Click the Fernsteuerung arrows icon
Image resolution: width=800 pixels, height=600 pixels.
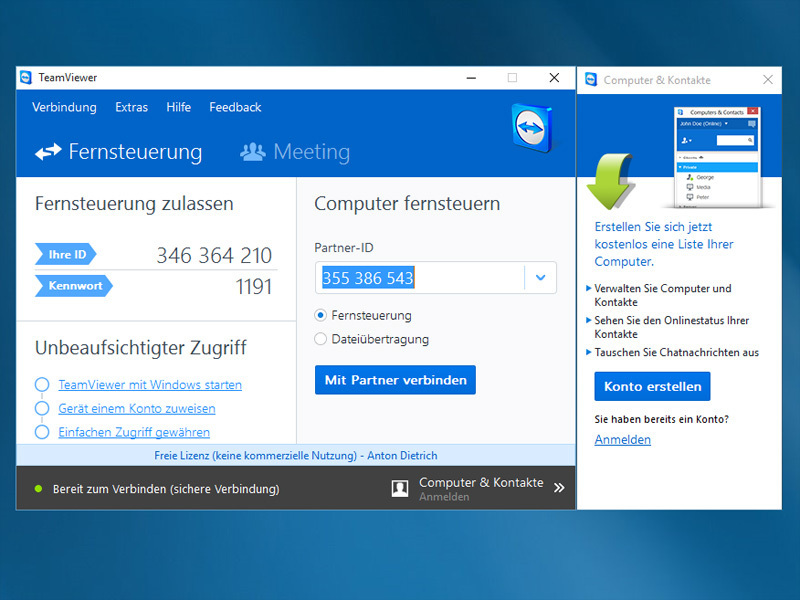[48, 152]
